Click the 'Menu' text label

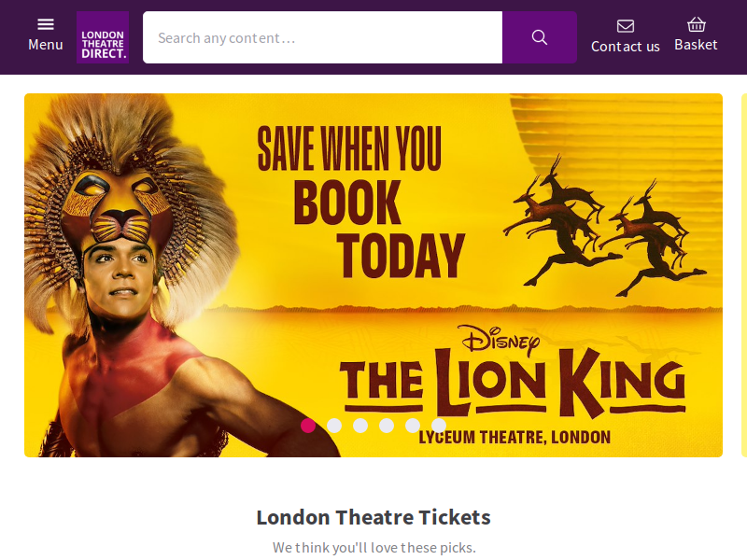(x=46, y=45)
